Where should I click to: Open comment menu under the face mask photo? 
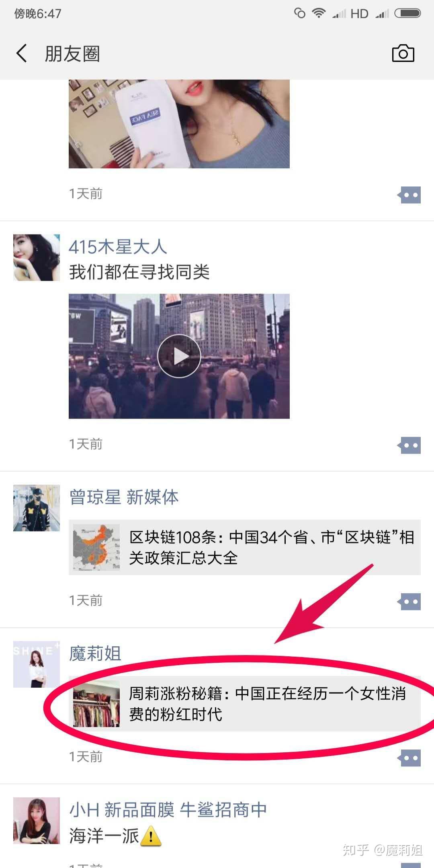(409, 195)
